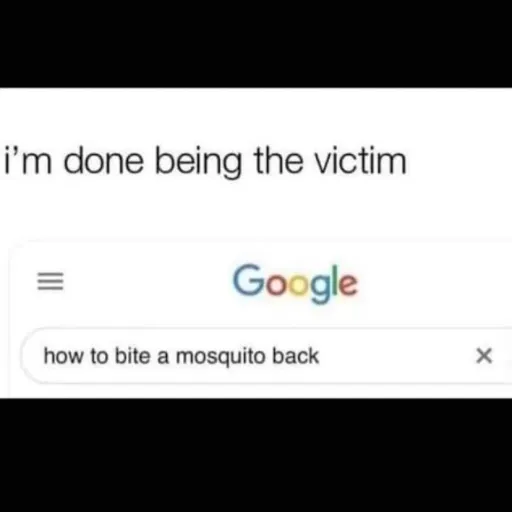Click the blue lowercase 'g' in Google
This screenshot has height=512, width=512.
coord(322,289)
